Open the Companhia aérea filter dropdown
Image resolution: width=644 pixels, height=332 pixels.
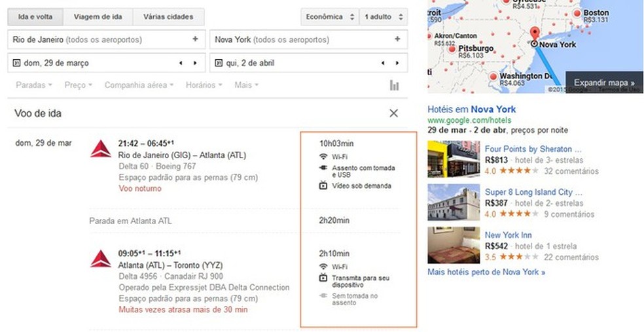[139, 85]
